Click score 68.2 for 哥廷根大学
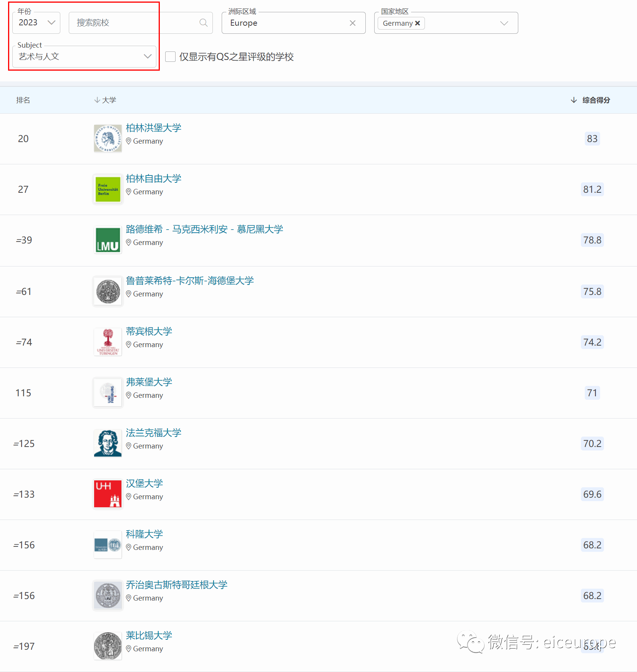The width and height of the screenshot is (637, 672). (592, 596)
